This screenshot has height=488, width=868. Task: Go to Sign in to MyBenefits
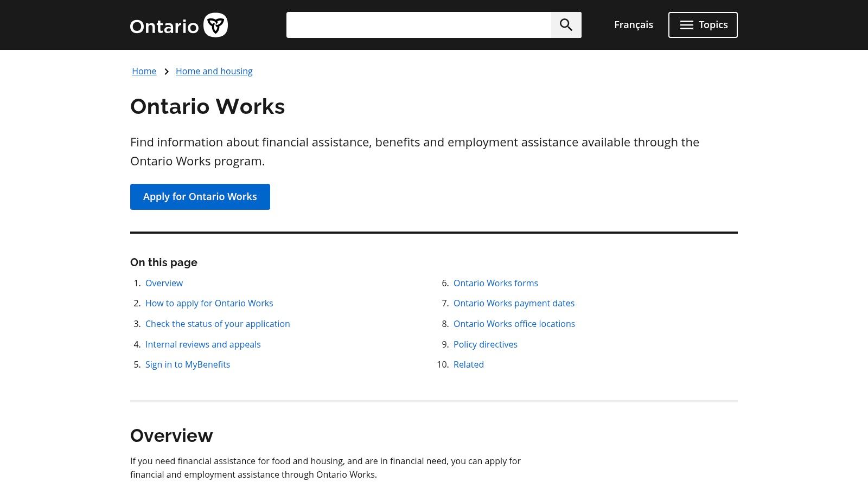[x=188, y=364]
